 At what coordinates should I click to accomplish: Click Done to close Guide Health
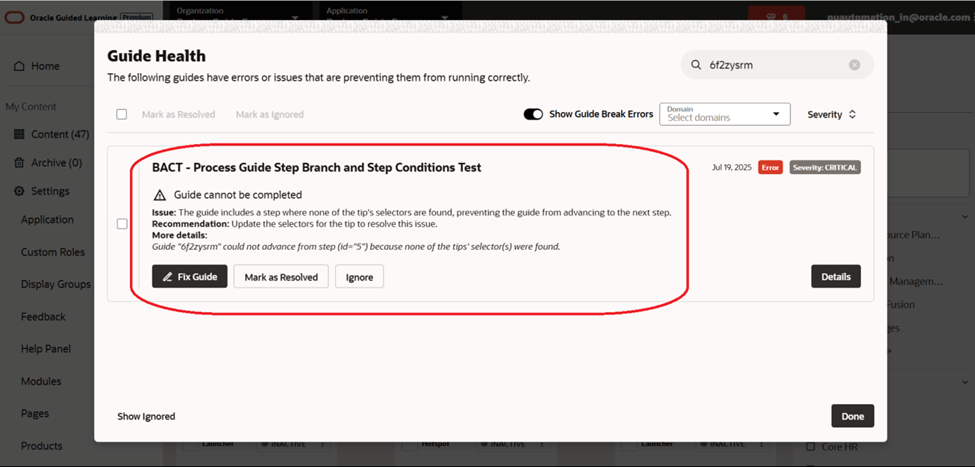[853, 416]
